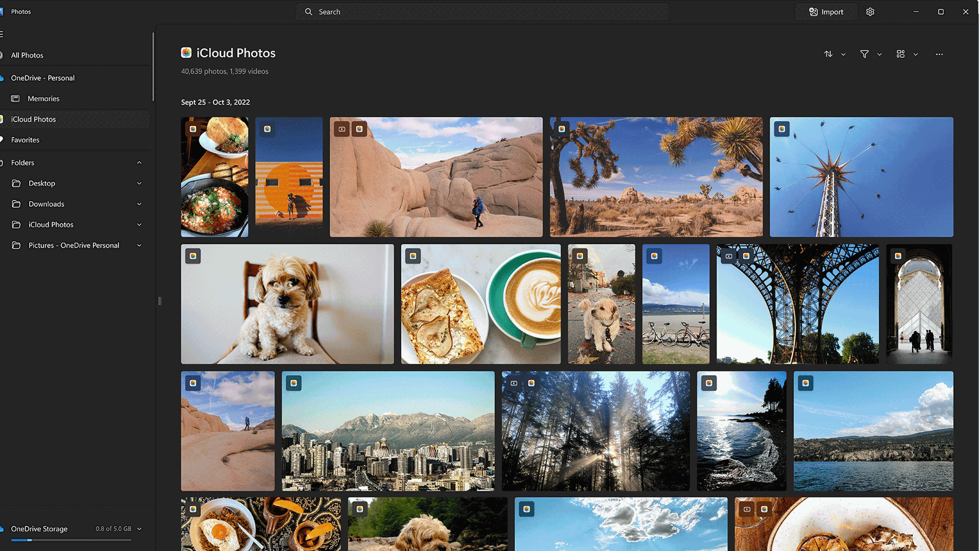This screenshot has width=980, height=551.
Task: Open the puppy on chair photo
Action: (287, 304)
